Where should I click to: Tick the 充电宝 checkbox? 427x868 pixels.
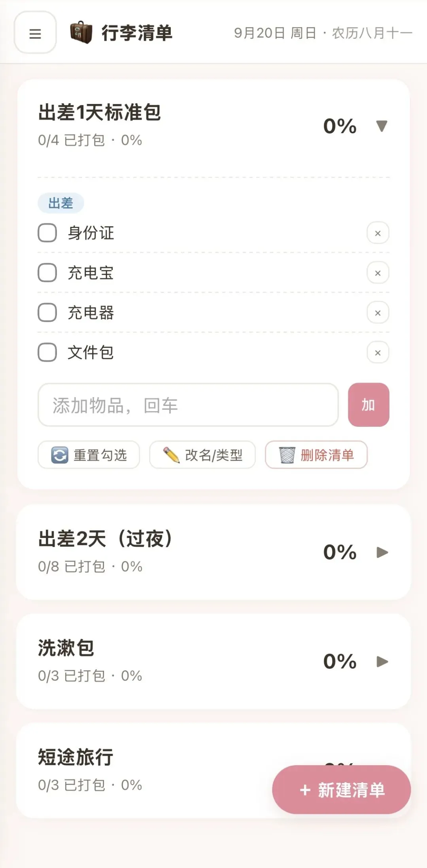point(47,273)
